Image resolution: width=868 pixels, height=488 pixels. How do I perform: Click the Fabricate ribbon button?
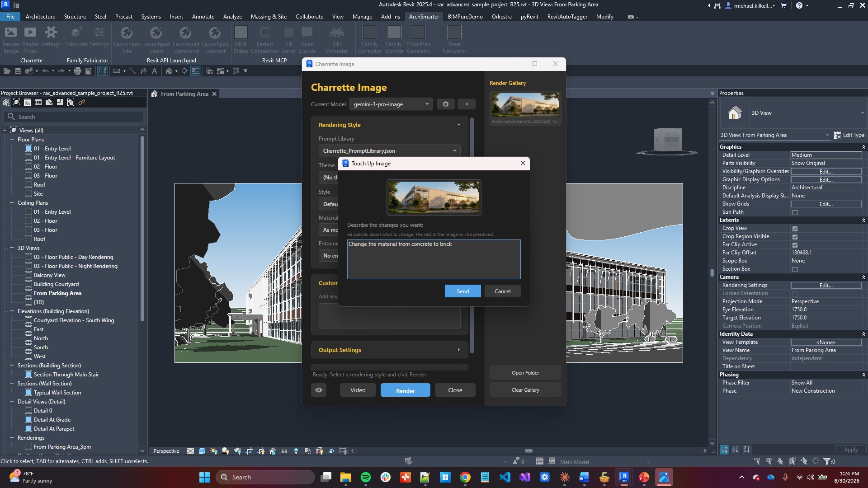tap(76, 37)
